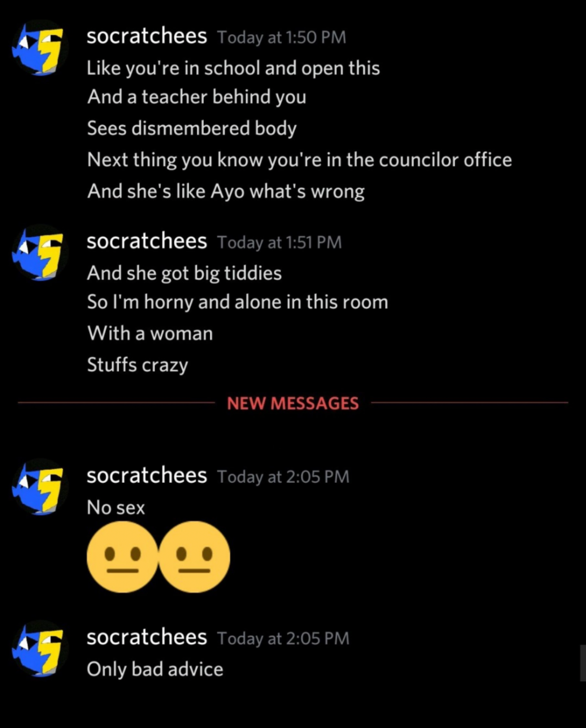586x728 pixels.
Task: Click the "Today at 1:51 PM" timestamp
Action: pyautogui.click(x=279, y=242)
